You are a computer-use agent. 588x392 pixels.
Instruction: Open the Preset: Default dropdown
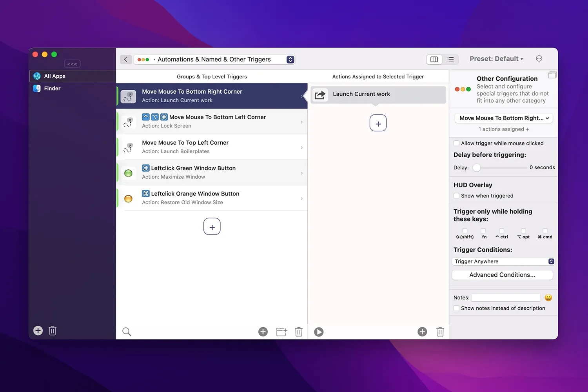496,58
